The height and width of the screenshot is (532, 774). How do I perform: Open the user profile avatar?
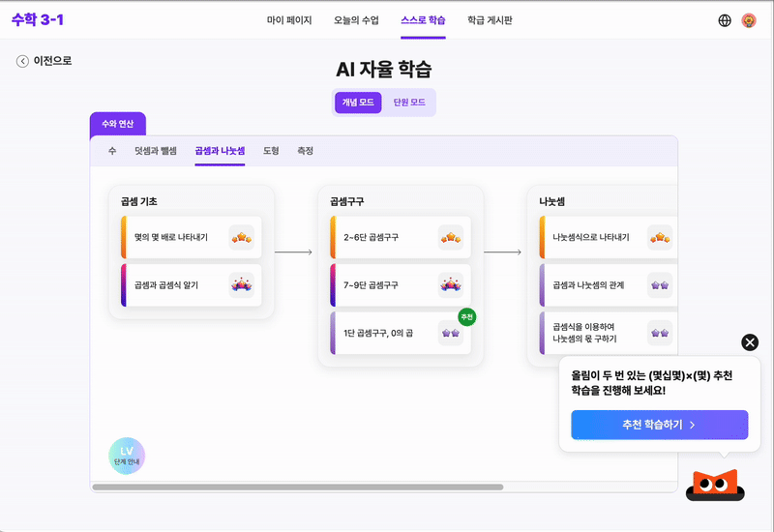tap(749, 20)
